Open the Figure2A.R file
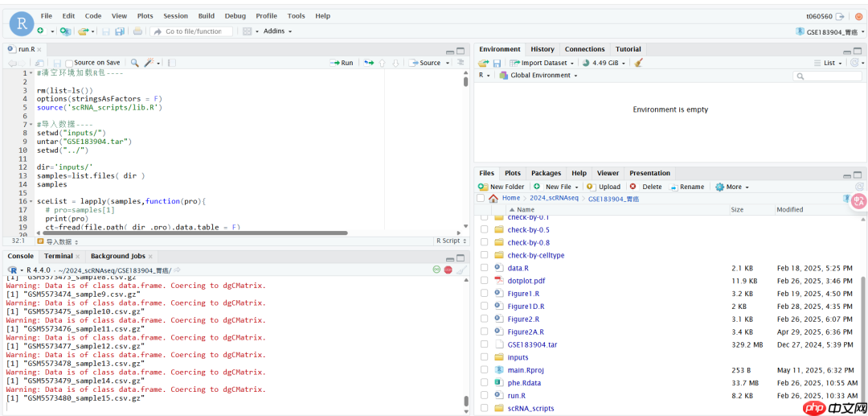 pyautogui.click(x=526, y=332)
